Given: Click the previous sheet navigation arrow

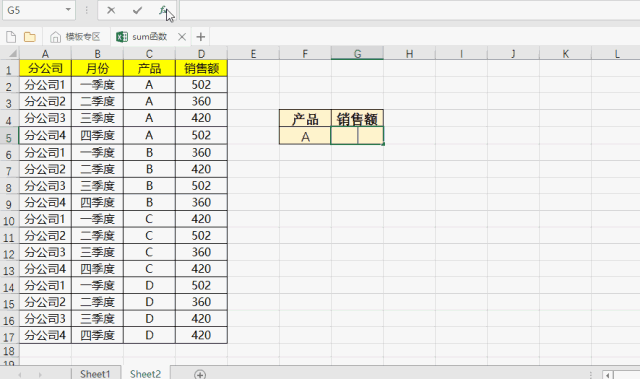Looking at the screenshot, I should pos(19,374).
